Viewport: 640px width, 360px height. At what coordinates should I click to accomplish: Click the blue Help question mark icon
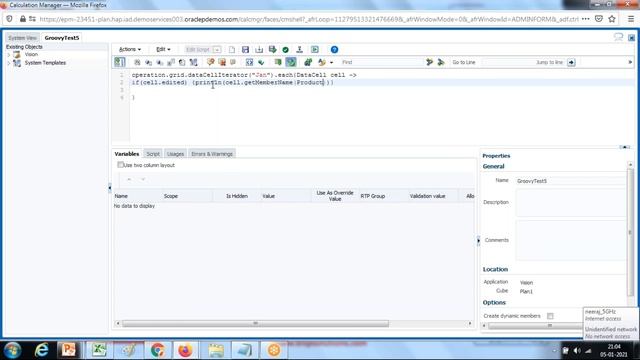click(334, 50)
